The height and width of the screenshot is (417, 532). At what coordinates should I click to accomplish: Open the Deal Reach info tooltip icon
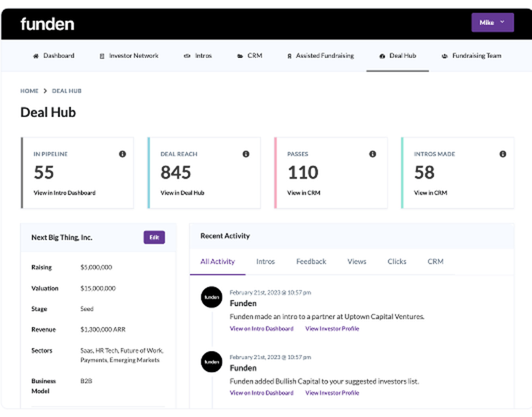coord(246,154)
